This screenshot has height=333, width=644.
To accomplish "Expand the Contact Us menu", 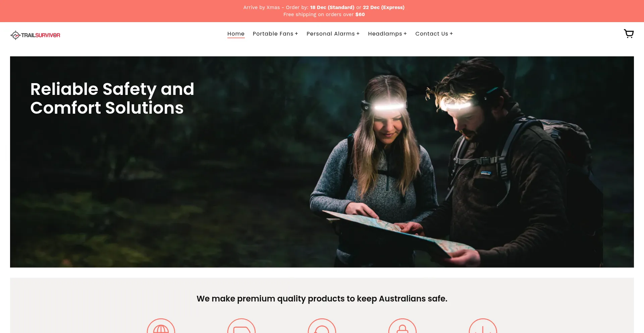I will 434,34.
